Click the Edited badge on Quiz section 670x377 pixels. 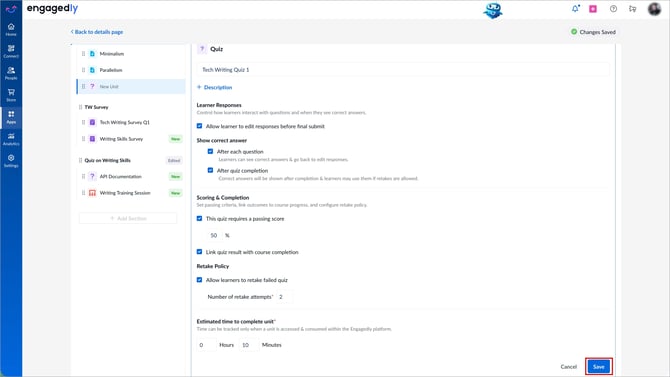pyautogui.click(x=174, y=161)
